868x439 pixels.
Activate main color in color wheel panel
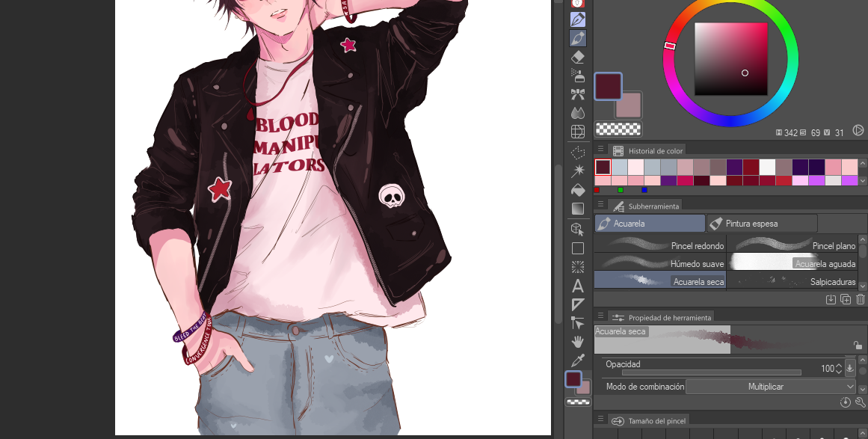pos(608,86)
